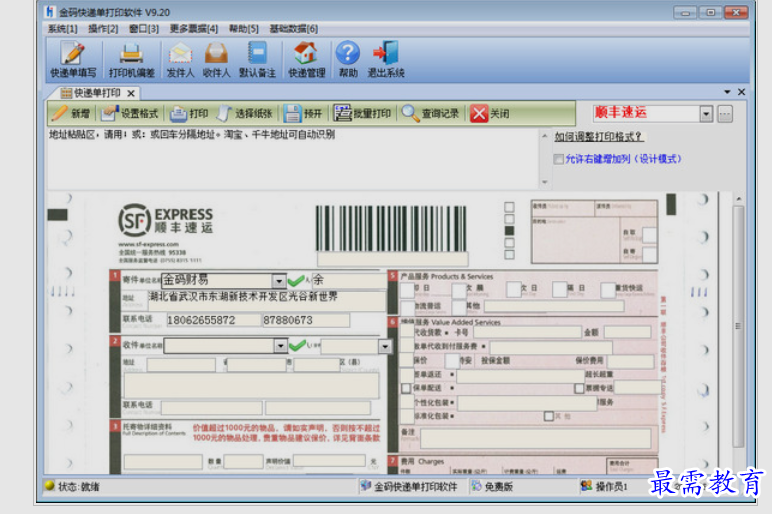Image resolution: width=772 pixels, height=514 pixels.
Task: Enable 允许右键增加列 design mode checkbox
Action: [558, 159]
